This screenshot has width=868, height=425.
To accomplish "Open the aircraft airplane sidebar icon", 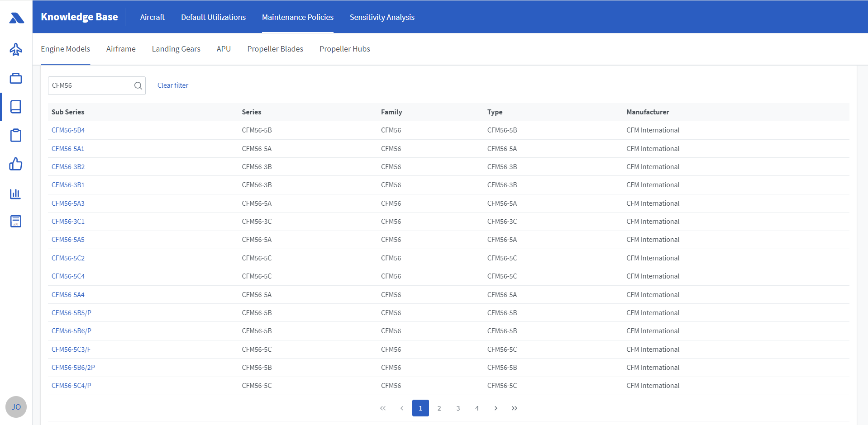I will [x=16, y=49].
